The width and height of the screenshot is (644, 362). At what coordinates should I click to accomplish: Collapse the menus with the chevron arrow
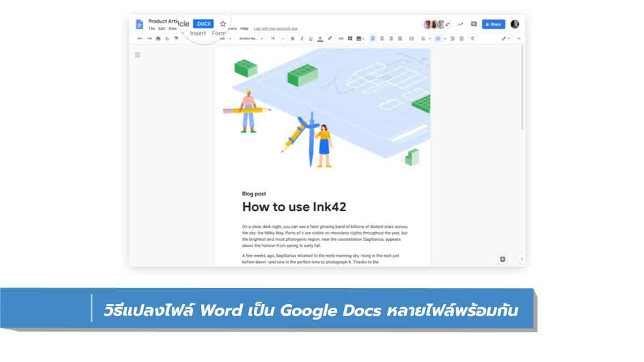519,39
